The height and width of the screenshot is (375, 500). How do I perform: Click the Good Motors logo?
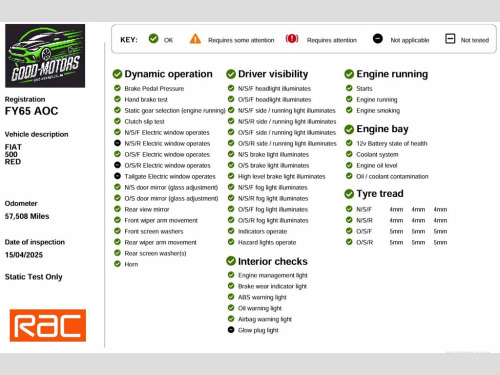(x=45, y=56)
